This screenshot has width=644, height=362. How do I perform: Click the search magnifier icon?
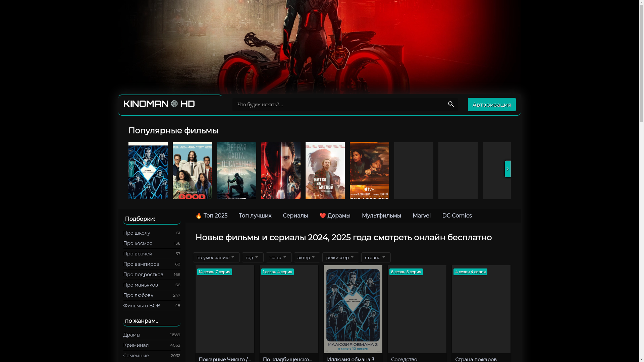coord(451,105)
